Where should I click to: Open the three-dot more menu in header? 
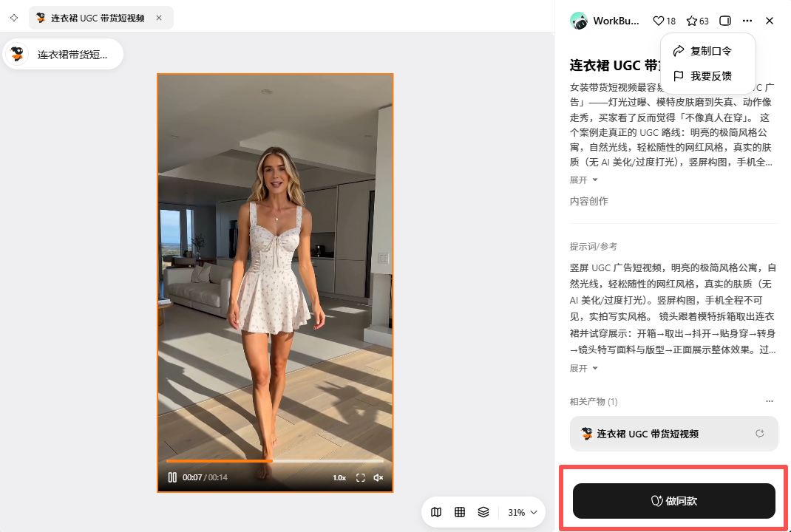pyautogui.click(x=747, y=21)
